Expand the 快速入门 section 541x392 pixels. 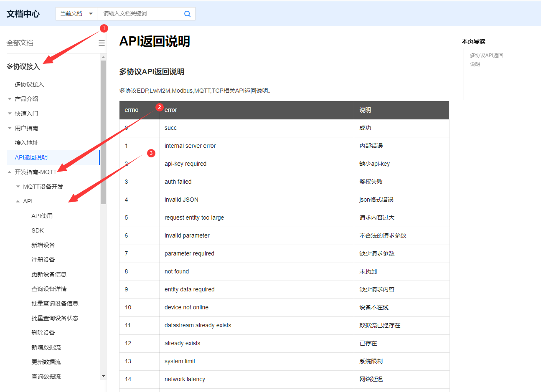point(28,113)
